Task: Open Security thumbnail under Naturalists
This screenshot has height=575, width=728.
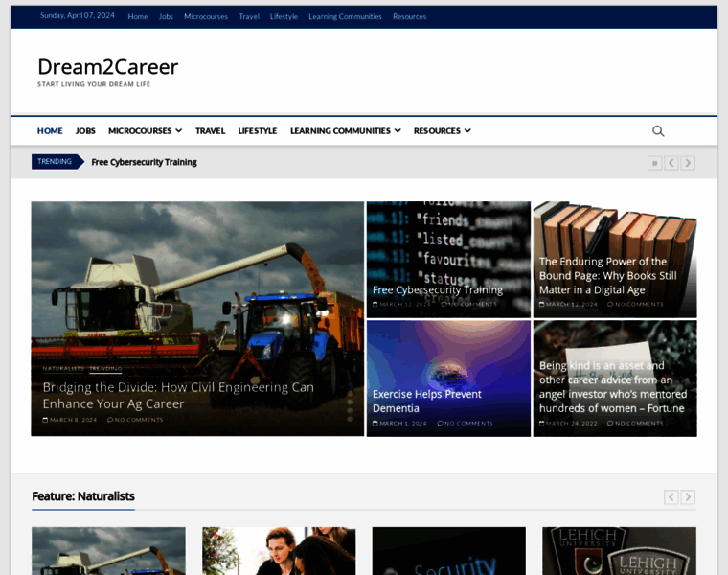Action: [x=449, y=551]
